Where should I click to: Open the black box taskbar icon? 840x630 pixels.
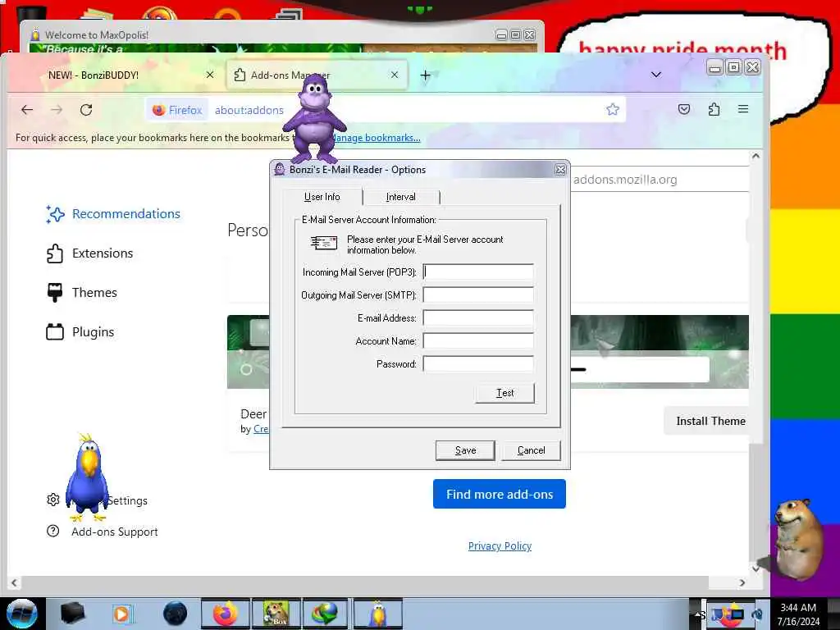coord(72,614)
